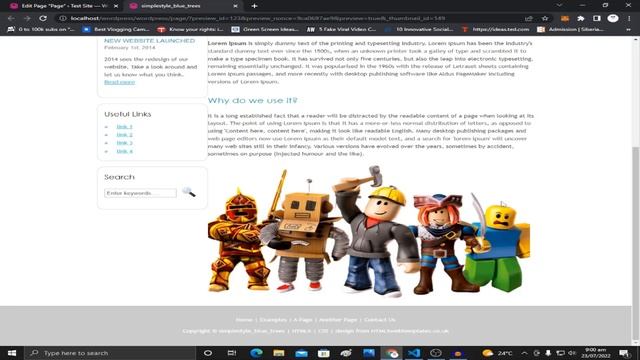The image size is (640, 360).
Task: Open the Extensions puzzle-piece menu
Action: pos(581,18)
